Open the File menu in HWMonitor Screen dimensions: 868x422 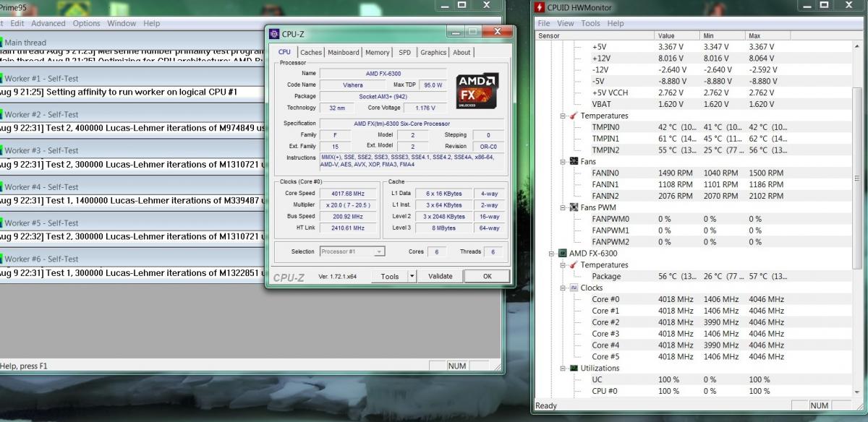(x=544, y=23)
